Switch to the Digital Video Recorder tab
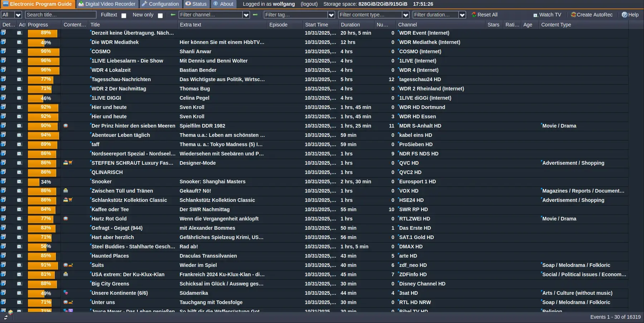The image size is (644, 323). coord(107,4)
